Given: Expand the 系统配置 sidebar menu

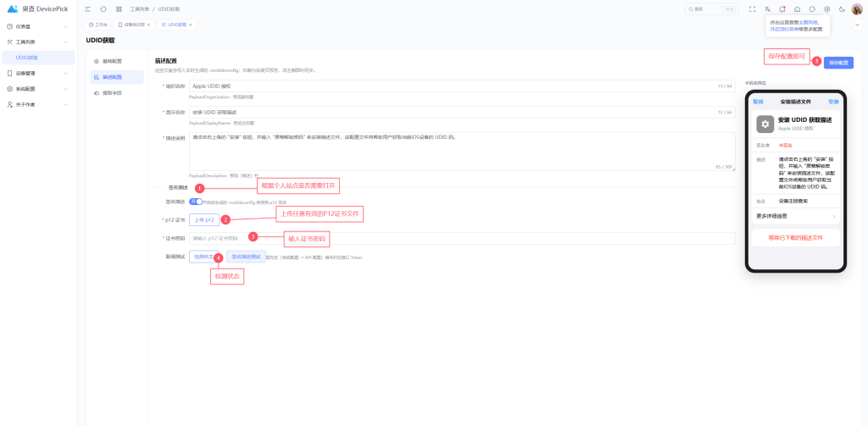Looking at the screenshot, I should click(38, 89).
